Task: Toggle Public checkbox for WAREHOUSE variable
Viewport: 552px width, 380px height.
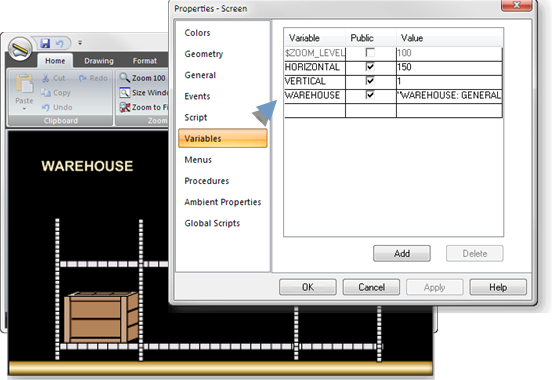Action: [x=370, y=95]
